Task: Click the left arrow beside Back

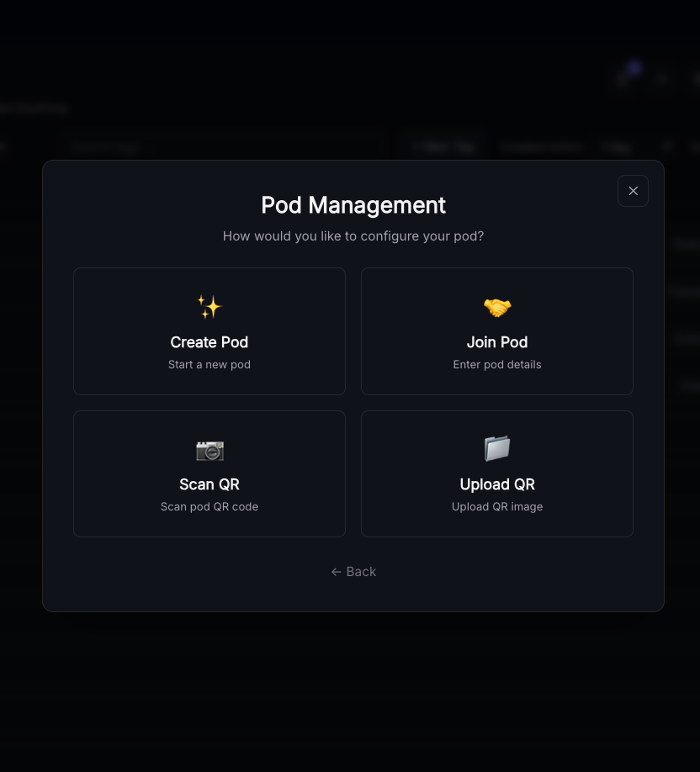Action: (337, 572)
